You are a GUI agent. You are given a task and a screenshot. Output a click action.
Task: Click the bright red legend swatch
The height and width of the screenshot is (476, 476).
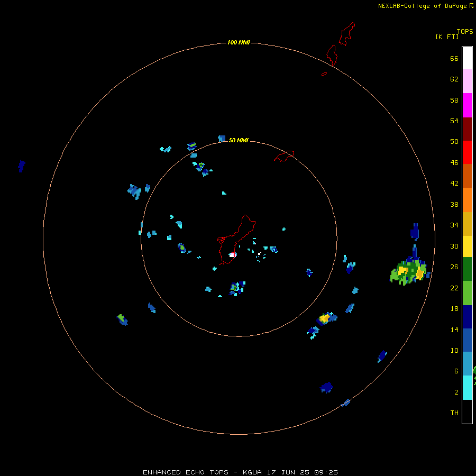pyautogui.click(x=467, y=152)
